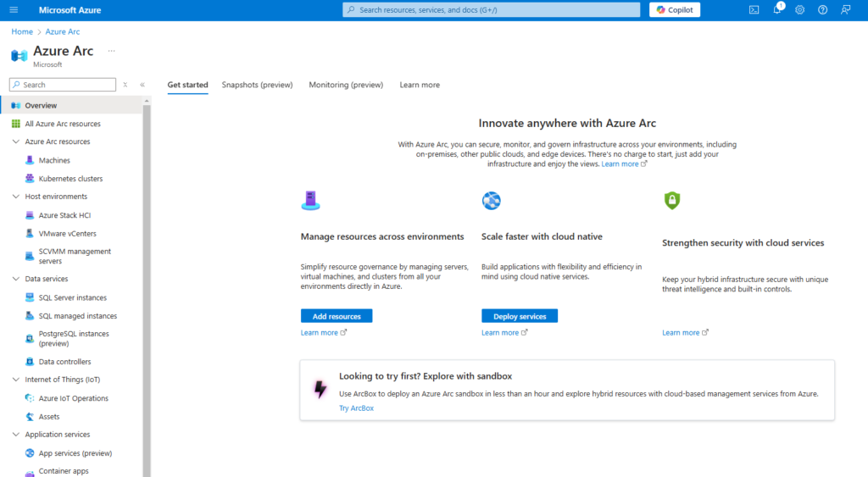The image size is (868, 477).
Task: Click the SQL managed instances icon
Action: coord(30,315)
